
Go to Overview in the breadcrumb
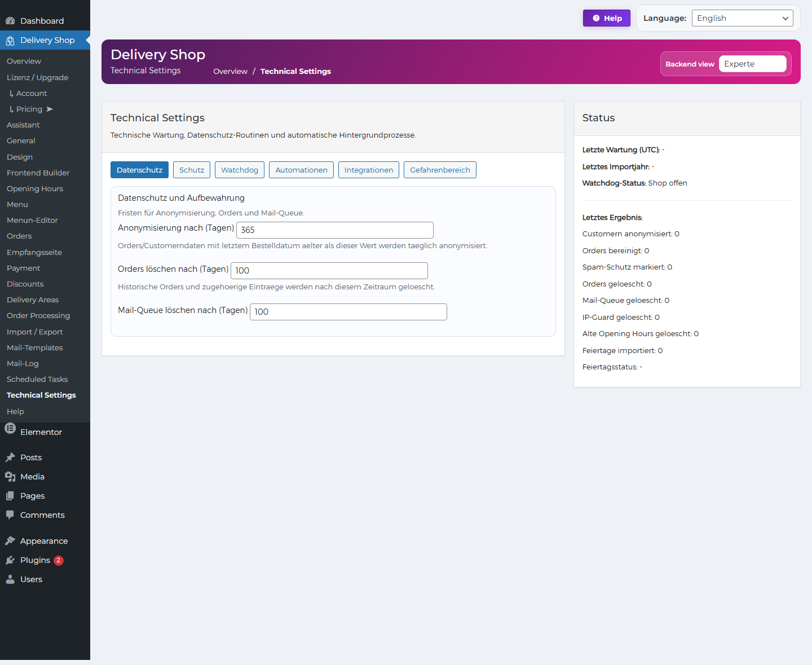click(x=230, y=71)
